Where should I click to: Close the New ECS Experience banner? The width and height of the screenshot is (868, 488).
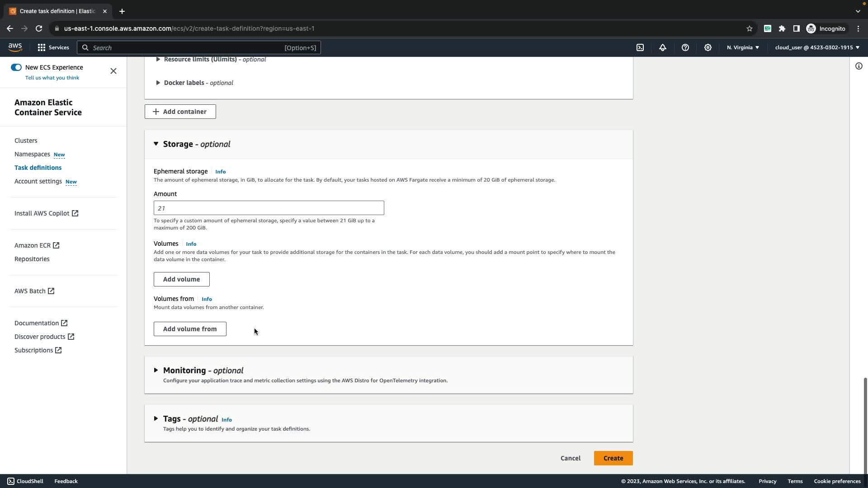[113, 71]
